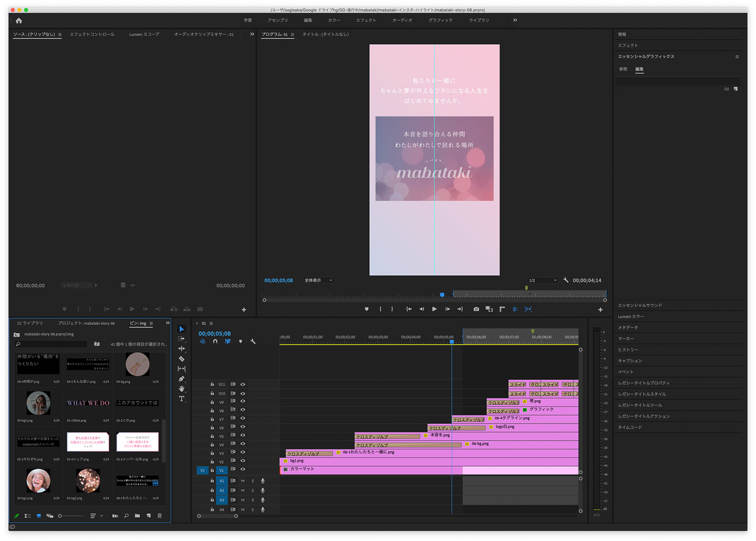Expand the workspace overflow chevrons in top bar
This screenshot has height=541, width=756.
tap(515, 20)
